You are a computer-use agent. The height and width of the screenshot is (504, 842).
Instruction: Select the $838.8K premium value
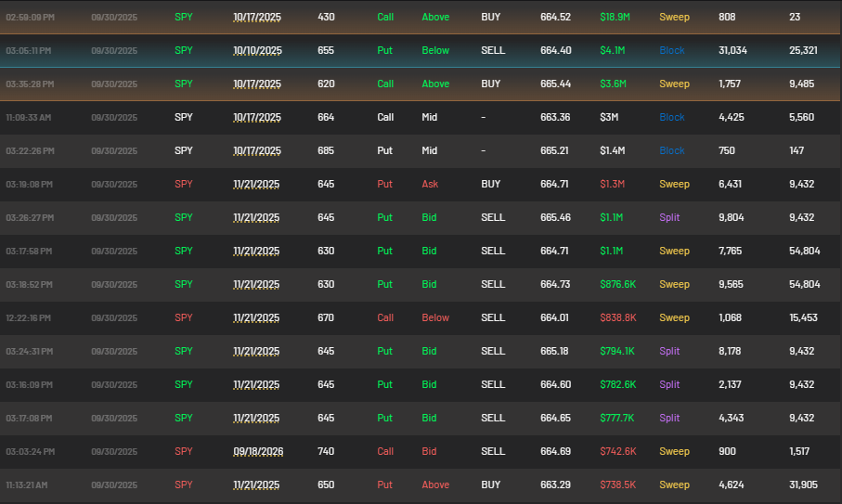pyautogui.click(x=618, y=317)
